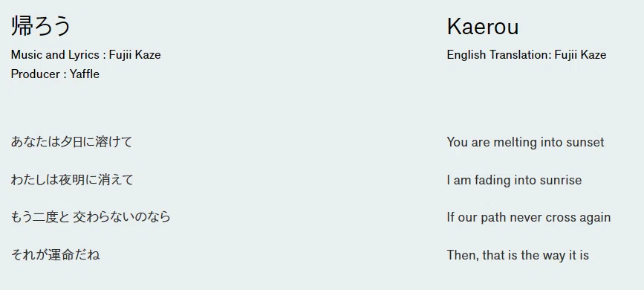Select the lyric もう二度と 交わらないのなら
This screenshot has height=290, width=644.
[x=91, y=217]
